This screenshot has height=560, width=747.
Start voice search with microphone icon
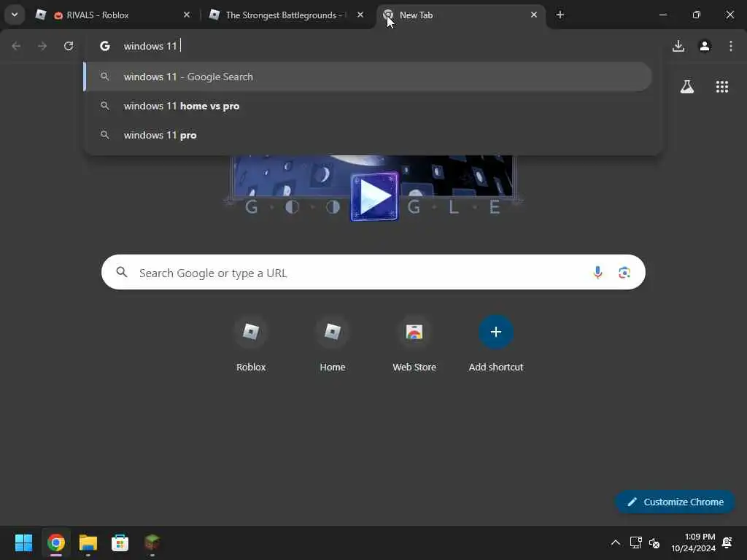tap(597, 273)
